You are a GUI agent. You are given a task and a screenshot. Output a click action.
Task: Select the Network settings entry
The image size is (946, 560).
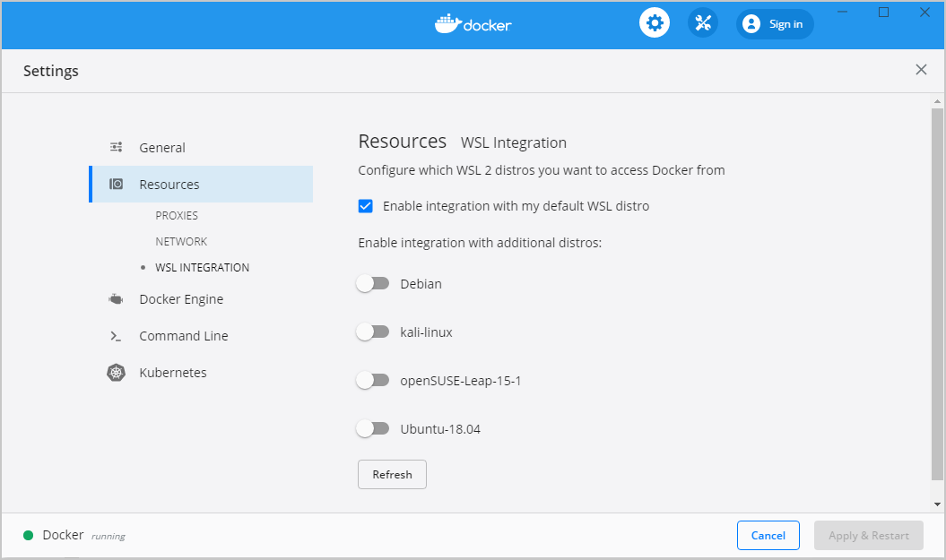[181, 241]
